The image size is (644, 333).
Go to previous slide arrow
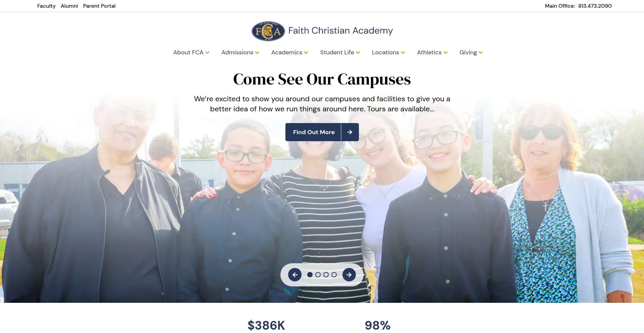(x=295, y=275)
